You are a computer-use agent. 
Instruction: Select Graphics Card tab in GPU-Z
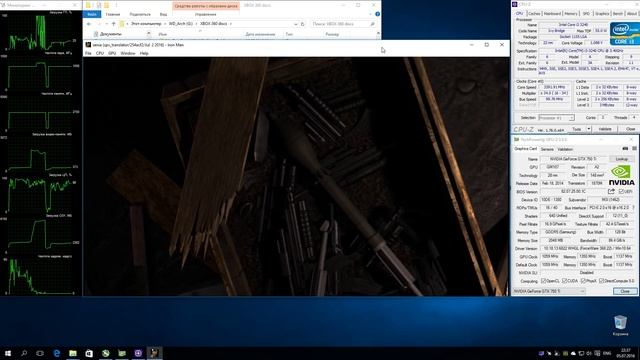(526, 149)
